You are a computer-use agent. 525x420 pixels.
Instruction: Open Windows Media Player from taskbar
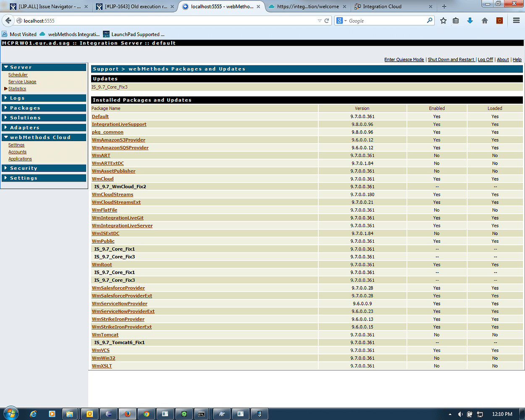click(x=52, y=414)
